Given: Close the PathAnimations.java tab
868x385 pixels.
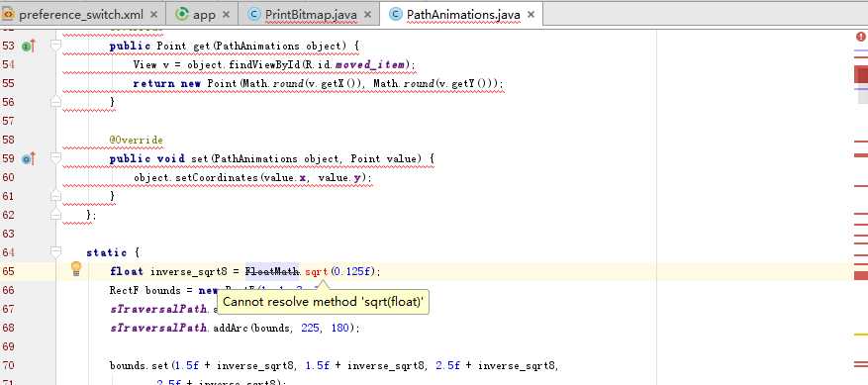Looking at the screenshot, I should 530,15.
